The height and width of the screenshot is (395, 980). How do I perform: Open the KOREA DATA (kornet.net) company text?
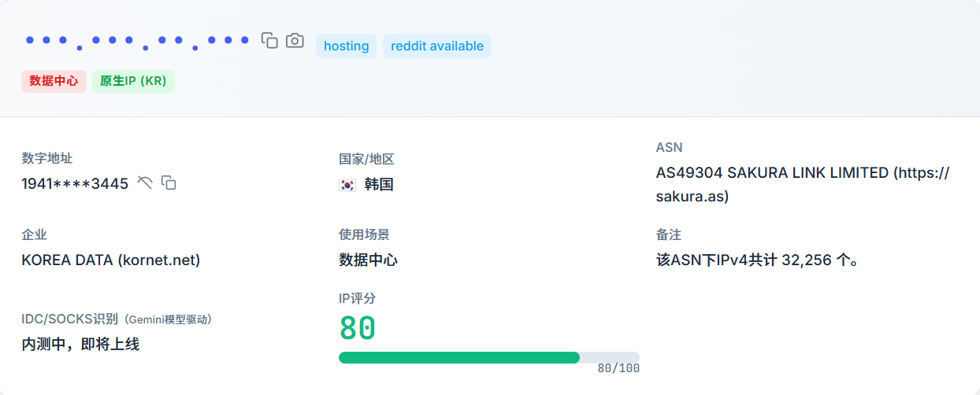[x=111, y=260]
